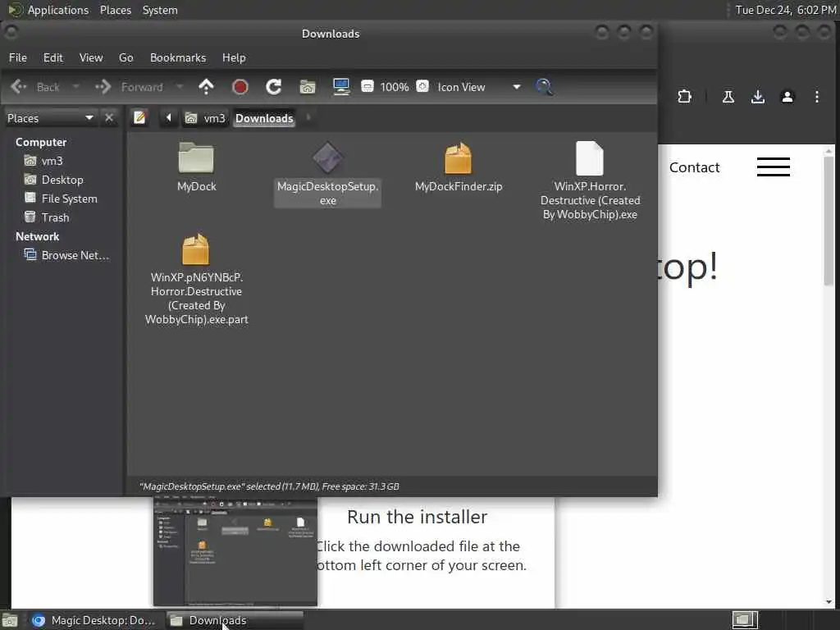This screenshot has height=630, width=840.
Task: Open the View menu
Action: pyautogui.click(x=91, y=57)
